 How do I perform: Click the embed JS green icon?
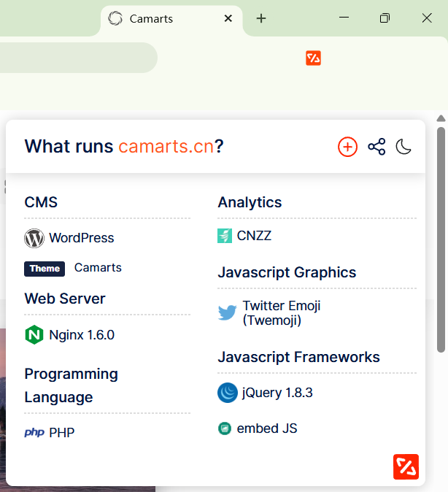(225, 428)
